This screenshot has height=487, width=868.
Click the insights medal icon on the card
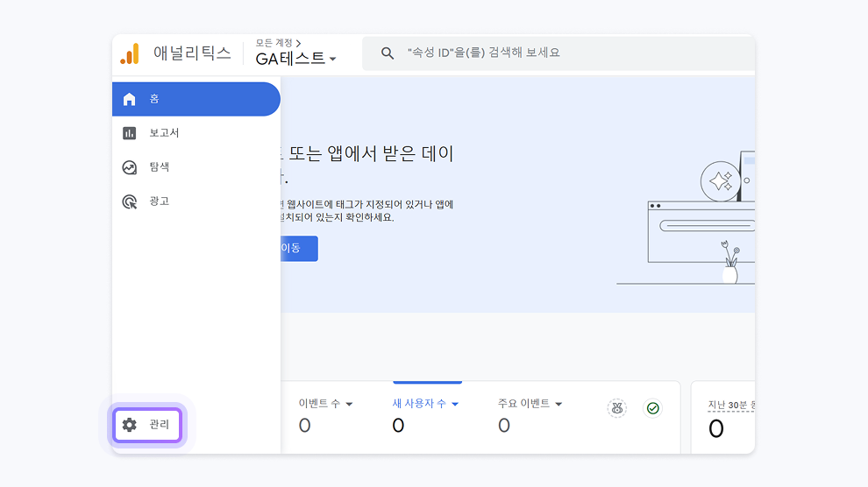[617, 408]
